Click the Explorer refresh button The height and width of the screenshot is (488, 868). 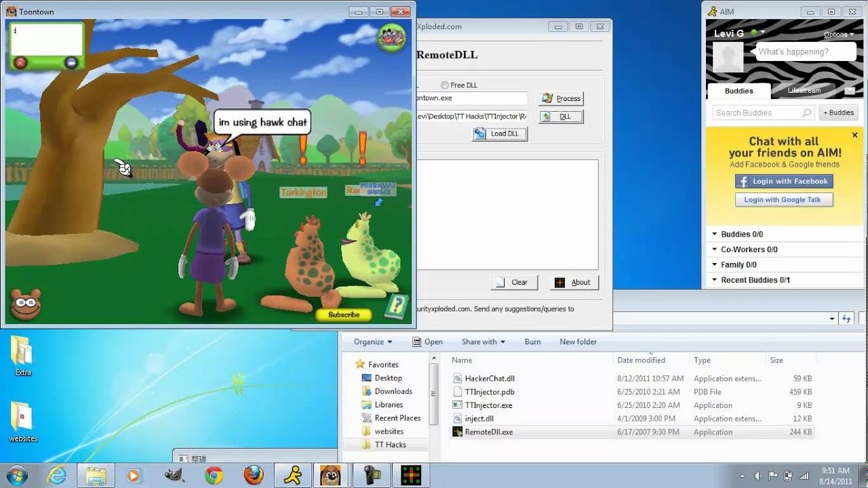click(x=846, y=319)
